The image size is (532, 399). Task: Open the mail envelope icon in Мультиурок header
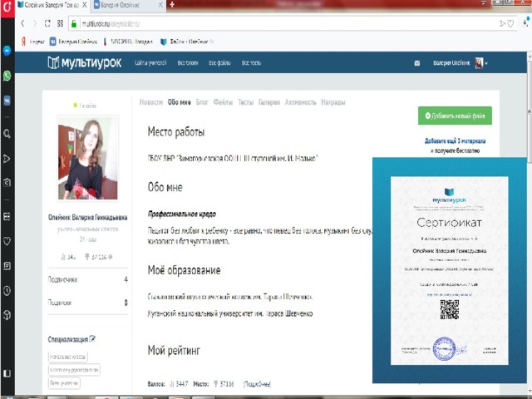tap(417, 63)
